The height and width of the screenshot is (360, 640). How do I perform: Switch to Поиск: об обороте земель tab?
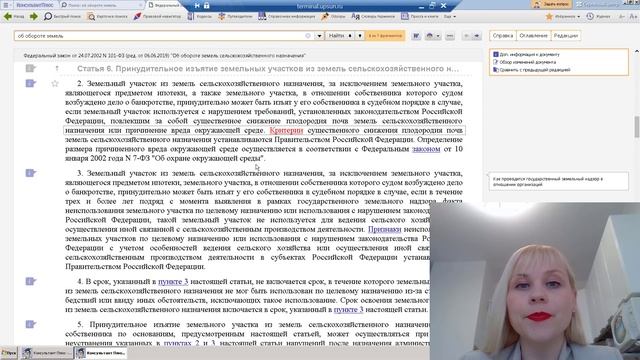[100, 5]
